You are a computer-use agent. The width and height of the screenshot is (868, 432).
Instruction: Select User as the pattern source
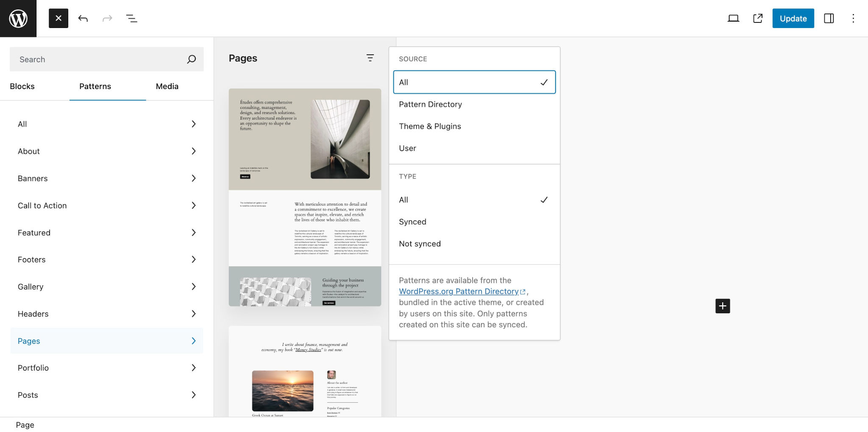pos(407,148)
